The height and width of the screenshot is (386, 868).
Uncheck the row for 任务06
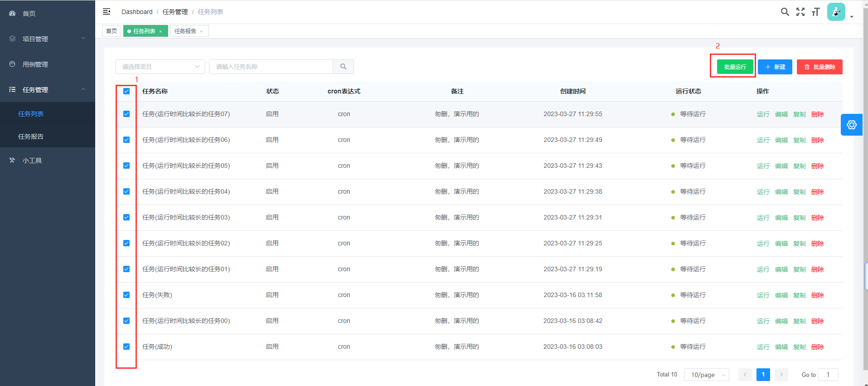(126, 140)
